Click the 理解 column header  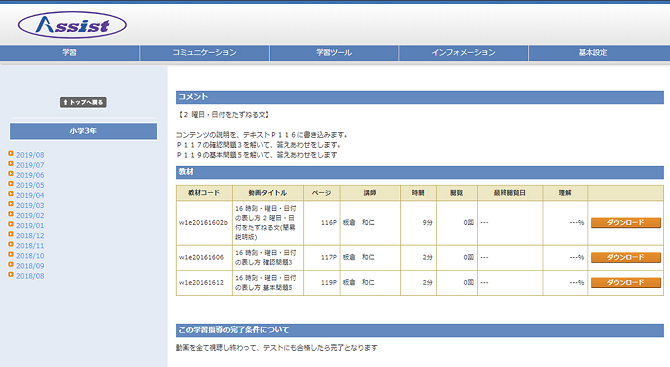click(x=565, y=193)
